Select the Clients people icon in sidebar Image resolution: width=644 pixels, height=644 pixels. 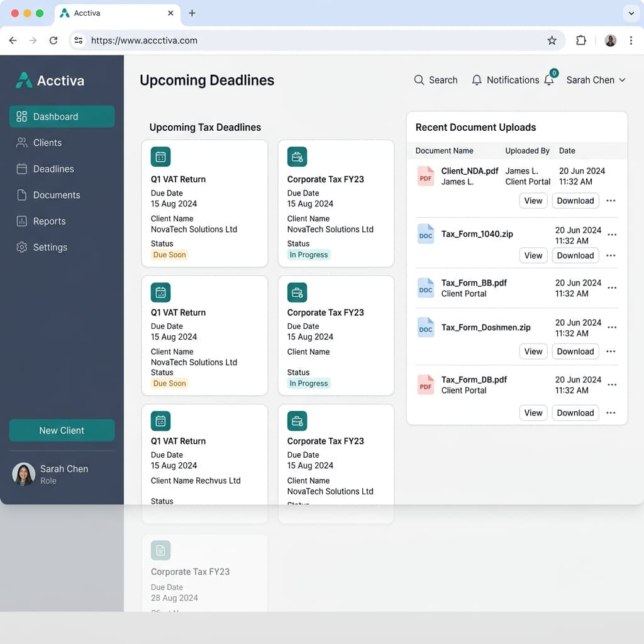point(21,143)
